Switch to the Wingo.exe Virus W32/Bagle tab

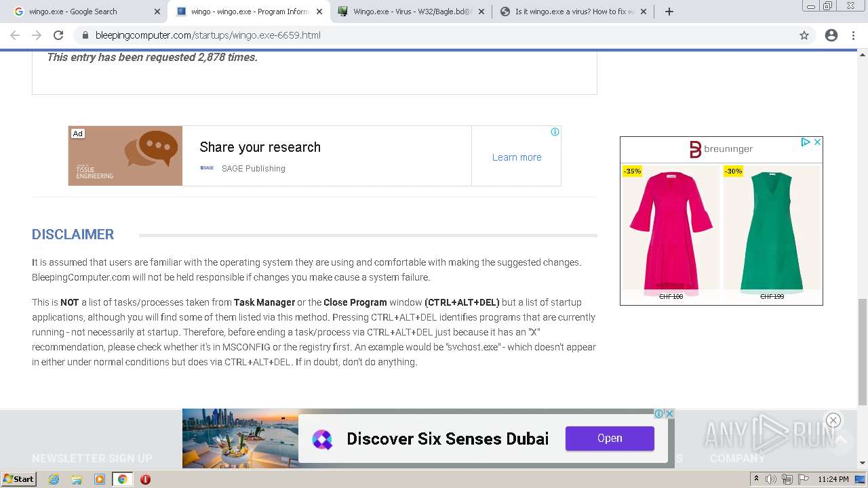pyautogui.click(x=412, y=12)
